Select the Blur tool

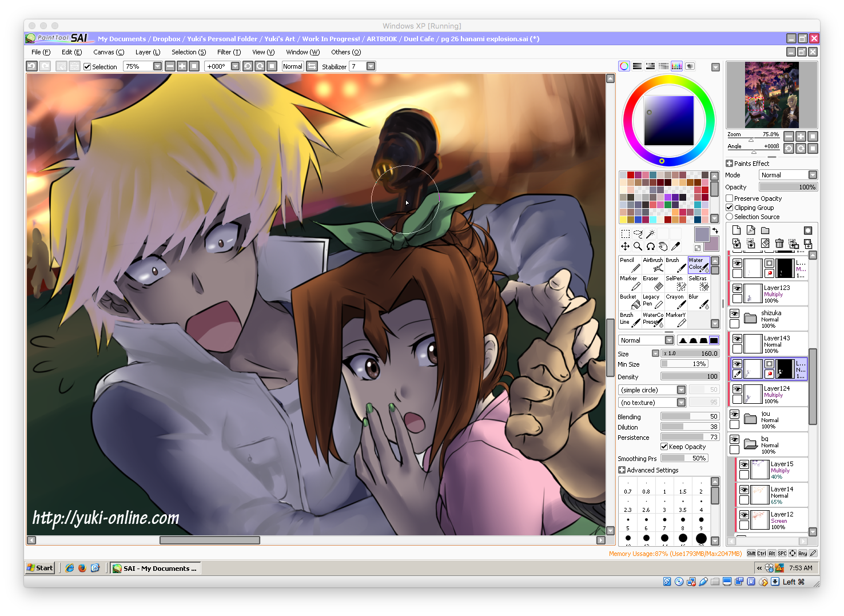coord(699,301)
